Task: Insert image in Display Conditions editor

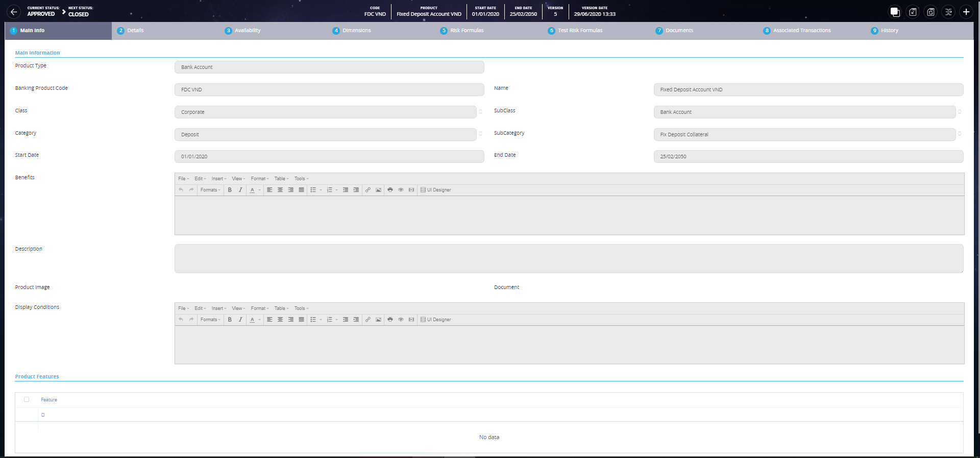Action: 378,320
